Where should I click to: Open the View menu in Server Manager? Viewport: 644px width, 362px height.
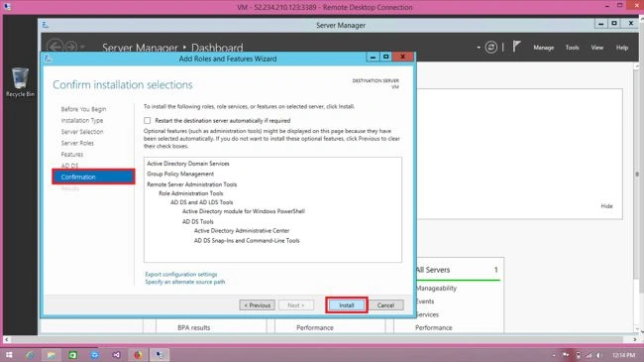pos(596,48)
